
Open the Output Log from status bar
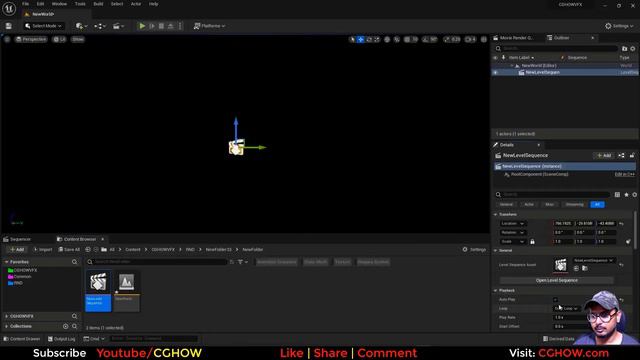(x=61, y=339)
